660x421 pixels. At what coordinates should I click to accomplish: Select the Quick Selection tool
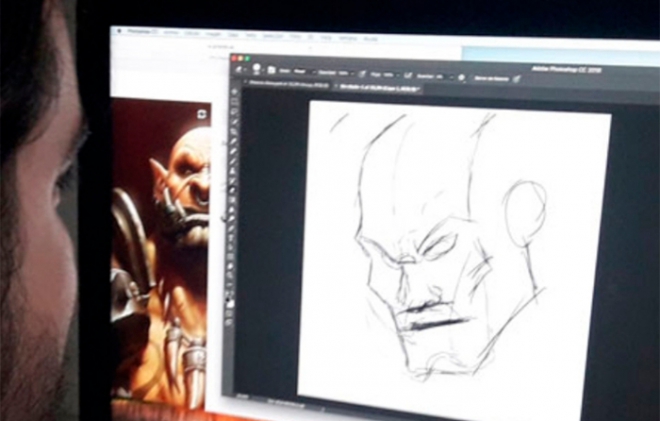point(234,122)
